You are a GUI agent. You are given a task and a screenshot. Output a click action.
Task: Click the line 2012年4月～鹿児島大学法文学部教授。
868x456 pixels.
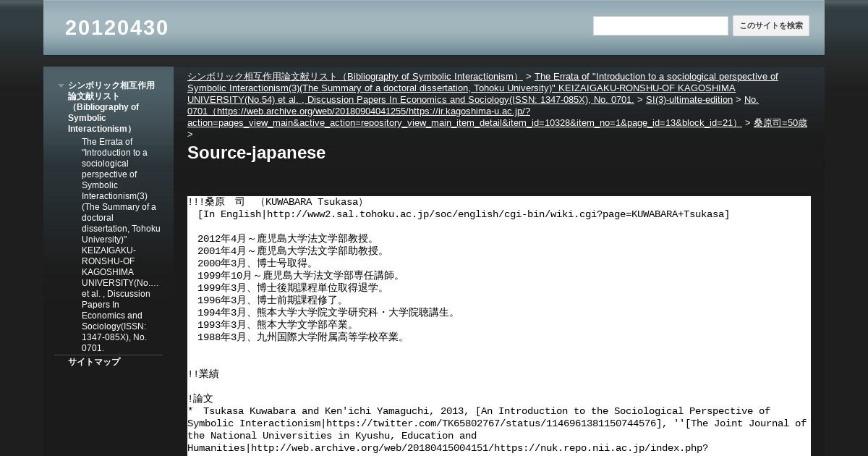[x=286, y=239]
